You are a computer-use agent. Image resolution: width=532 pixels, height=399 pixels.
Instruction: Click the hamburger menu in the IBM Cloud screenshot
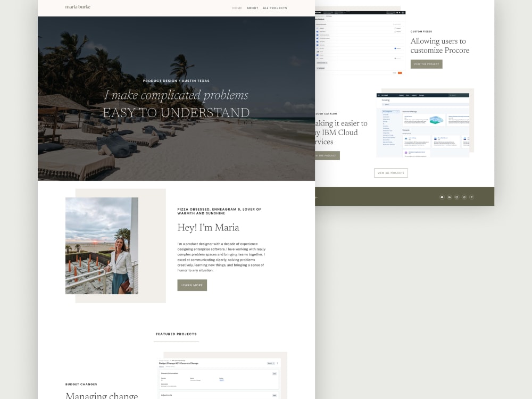pos(378,95)
